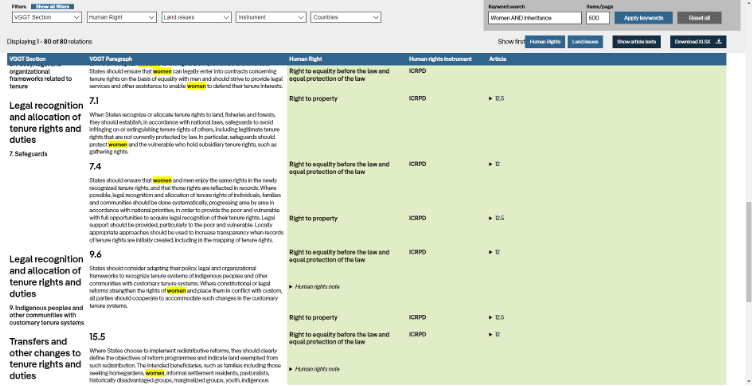Click 'Right to property' in paragraph 7.1 row
This screenshot has height=386, width=752.
(x=313, y=98)
